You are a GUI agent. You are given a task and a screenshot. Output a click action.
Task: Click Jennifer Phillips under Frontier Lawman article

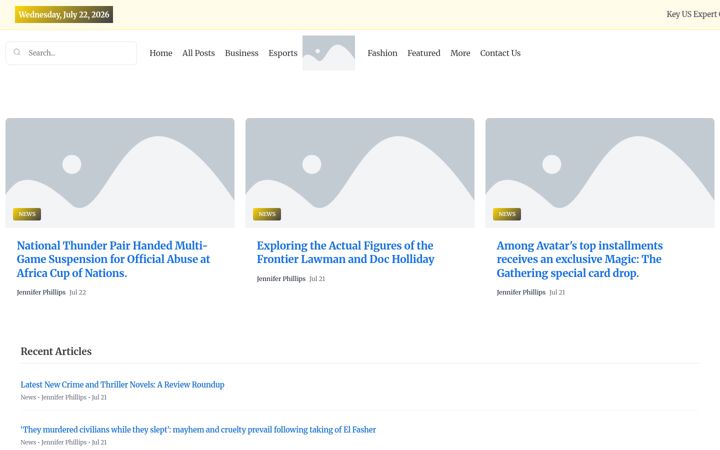[281, 279]
